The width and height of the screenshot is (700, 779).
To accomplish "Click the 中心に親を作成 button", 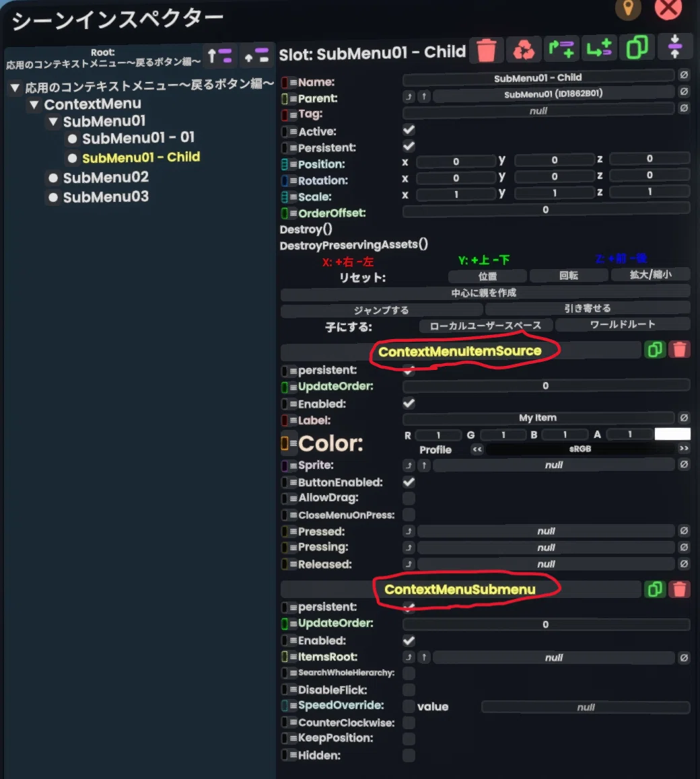I will click(485, 293).
